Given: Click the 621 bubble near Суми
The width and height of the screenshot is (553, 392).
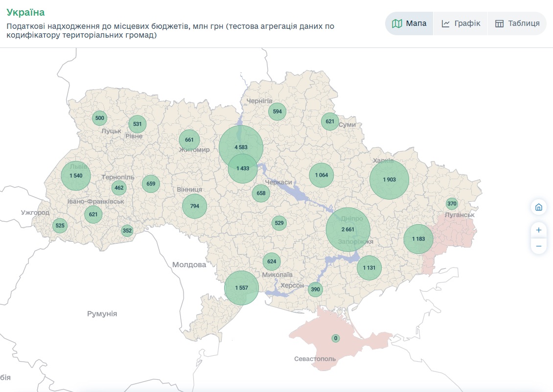Looking at the screenshot, I should pos(330,121).
